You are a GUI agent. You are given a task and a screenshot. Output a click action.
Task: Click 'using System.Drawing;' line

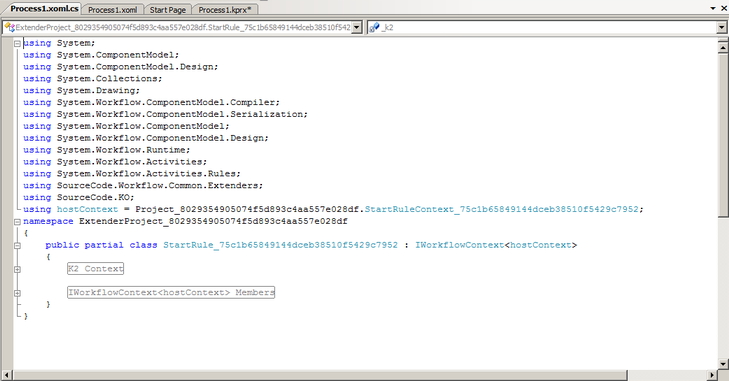81,90
